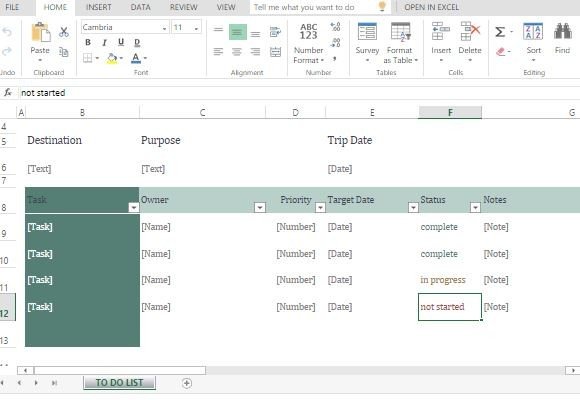
Task: Toggle Double underline formatting
Action: pos(137,43)
